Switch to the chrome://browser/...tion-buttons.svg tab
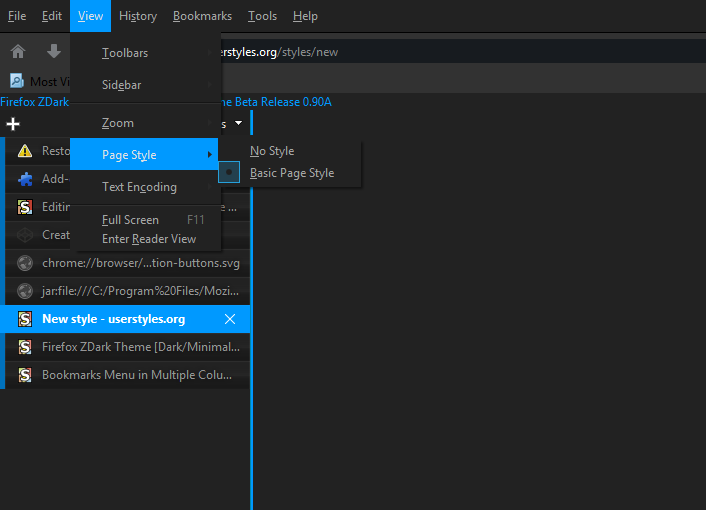The height and width of the screenshot is (510, 706). (127, 263)
